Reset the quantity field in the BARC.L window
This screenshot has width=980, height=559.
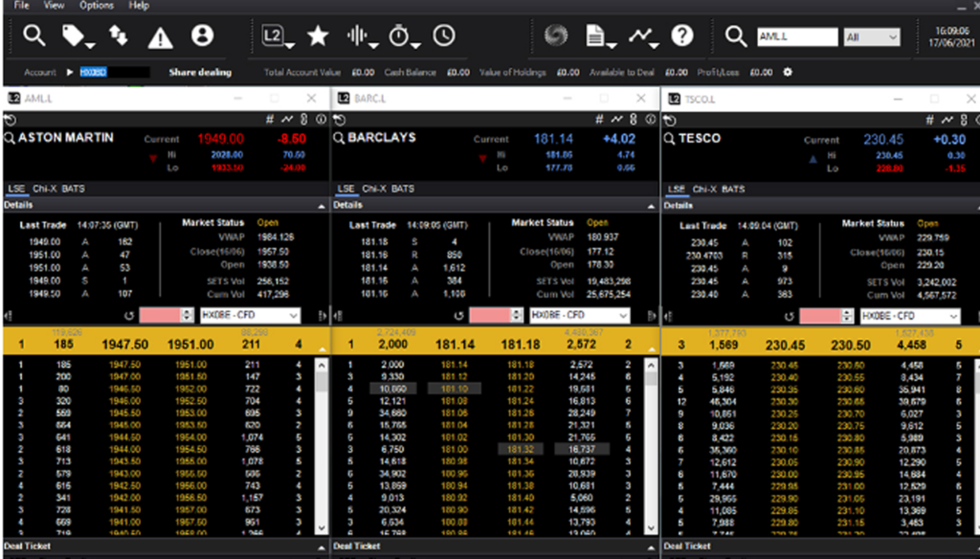458,316
